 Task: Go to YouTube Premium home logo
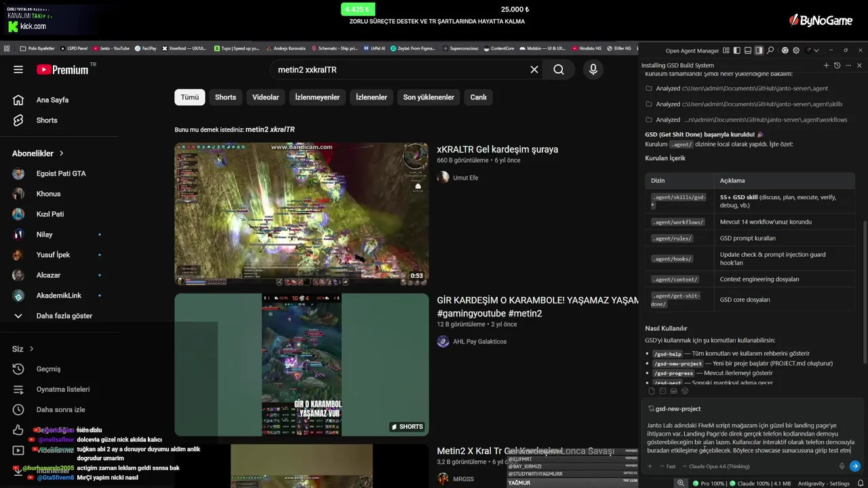[62, 70]
